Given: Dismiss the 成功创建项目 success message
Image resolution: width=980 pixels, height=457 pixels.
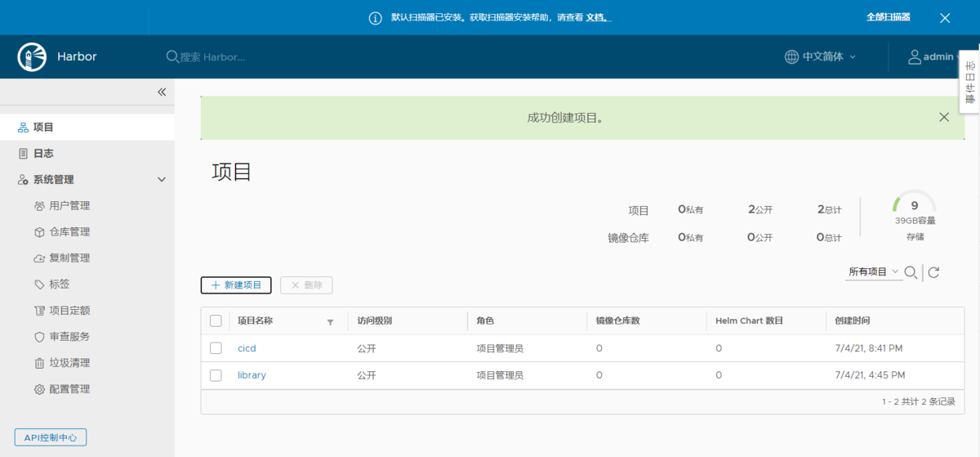Looking at the screenshot, I should (944, 117).
